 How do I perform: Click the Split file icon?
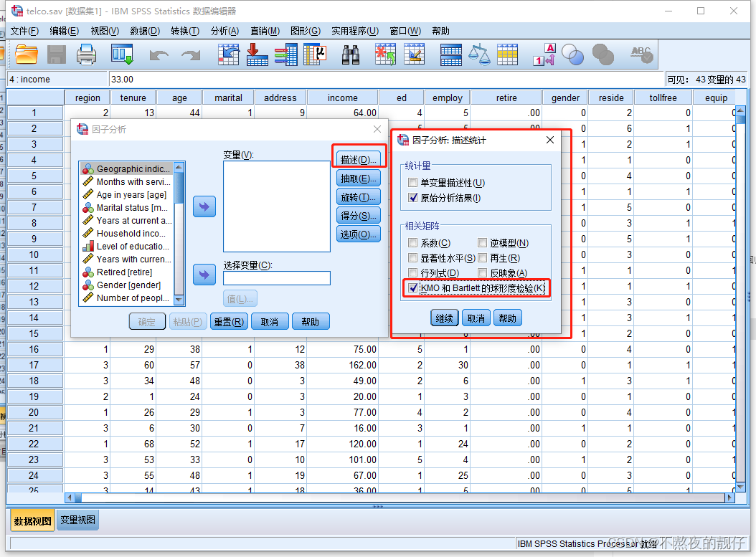pyautogui.click(x=451, y=54)
